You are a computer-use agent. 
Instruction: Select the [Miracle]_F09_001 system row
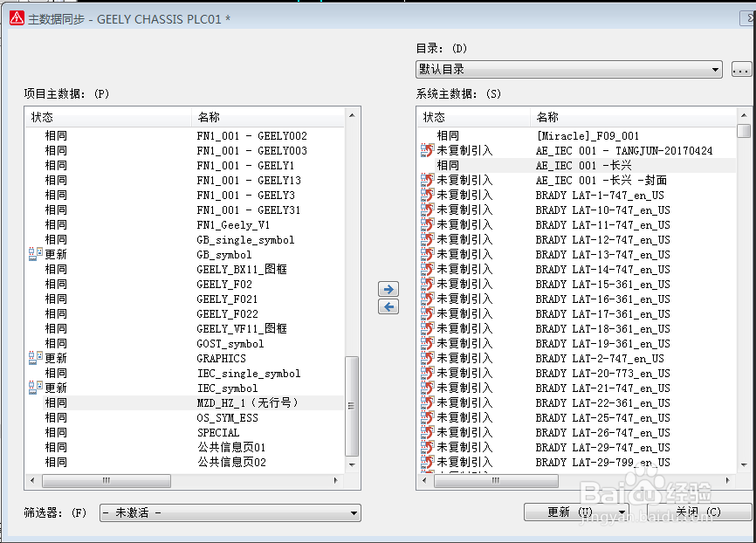[577, 135]
